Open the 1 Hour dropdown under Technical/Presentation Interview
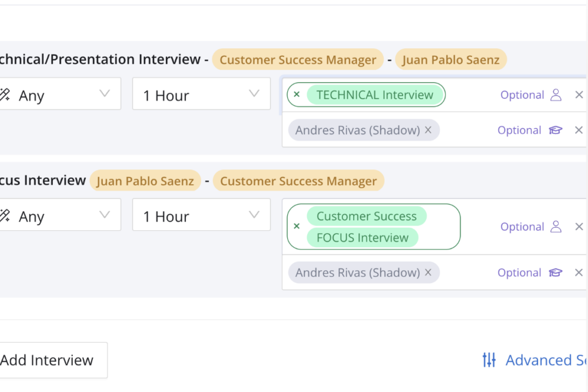This screenshot has height=392, width=588. tap(202, 94)
